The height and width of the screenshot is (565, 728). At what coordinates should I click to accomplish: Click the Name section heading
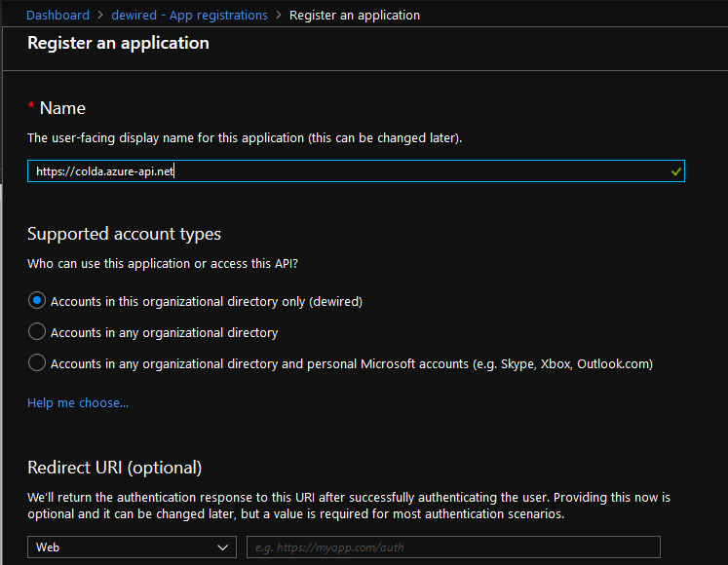62,108
